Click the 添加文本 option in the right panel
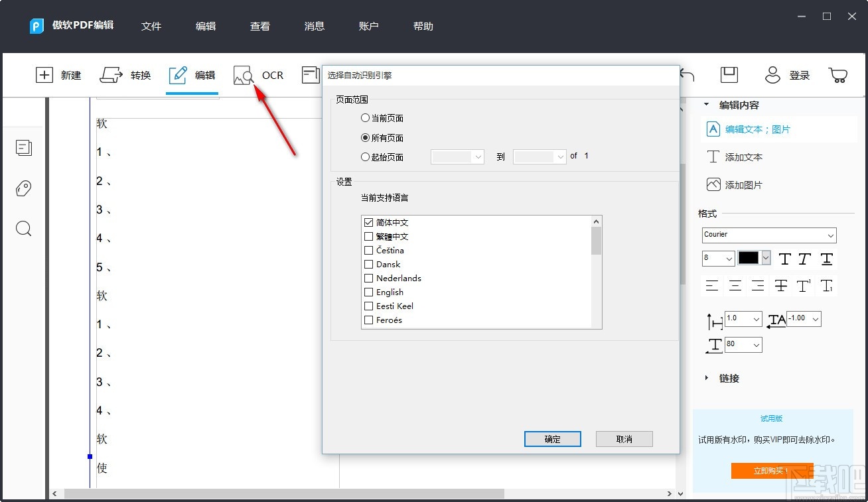 tap(743, 157)
